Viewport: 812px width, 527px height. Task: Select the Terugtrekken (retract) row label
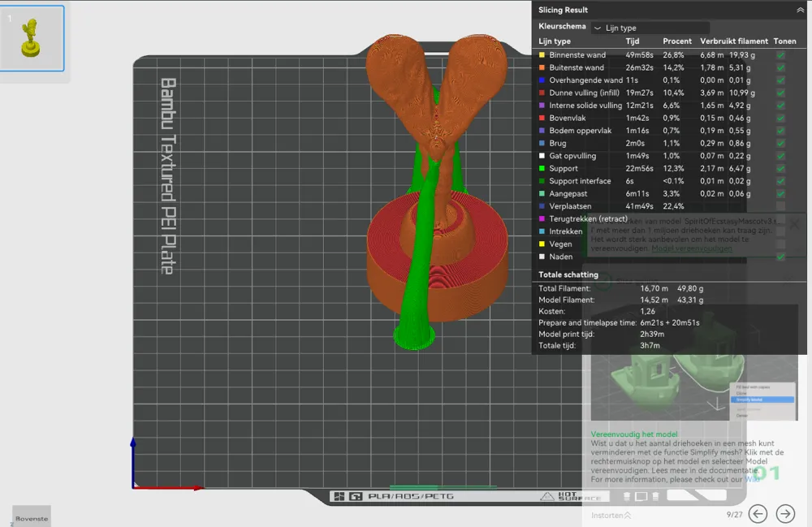click(588, 219)
